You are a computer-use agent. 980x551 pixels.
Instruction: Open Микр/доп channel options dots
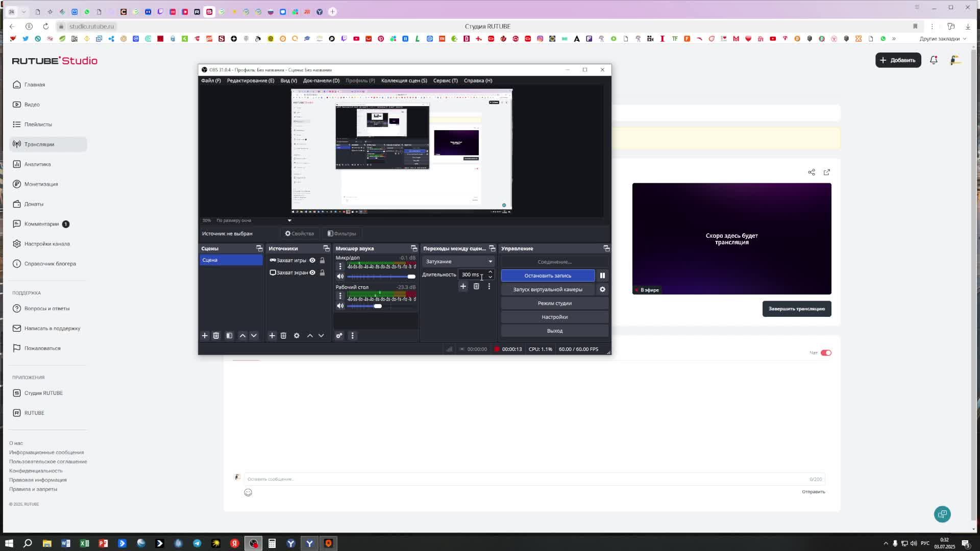(340, 267)
